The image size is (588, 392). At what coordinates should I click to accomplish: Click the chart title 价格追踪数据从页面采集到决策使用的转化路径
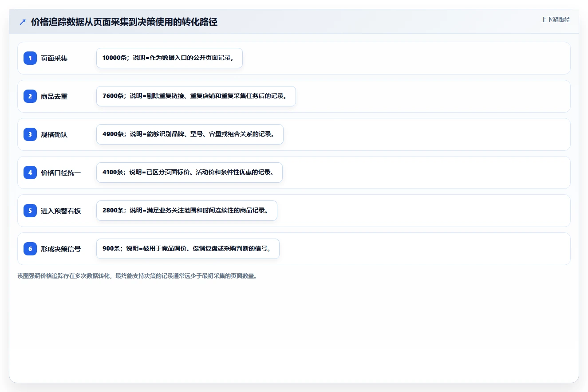coord(124,22)
